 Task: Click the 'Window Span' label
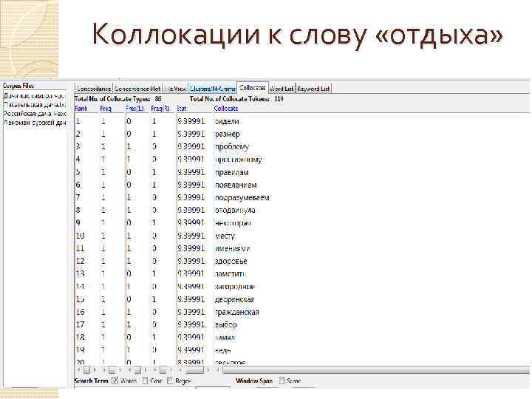pos(254,381)
